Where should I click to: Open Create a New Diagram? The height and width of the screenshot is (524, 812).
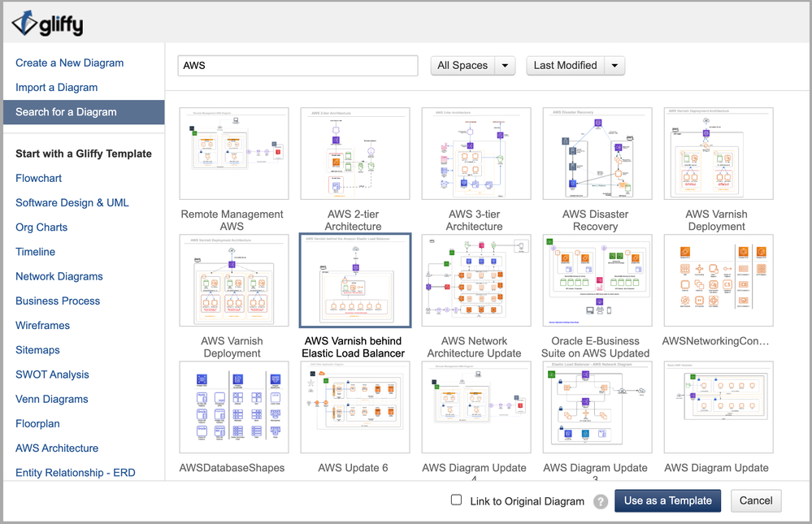69,63
